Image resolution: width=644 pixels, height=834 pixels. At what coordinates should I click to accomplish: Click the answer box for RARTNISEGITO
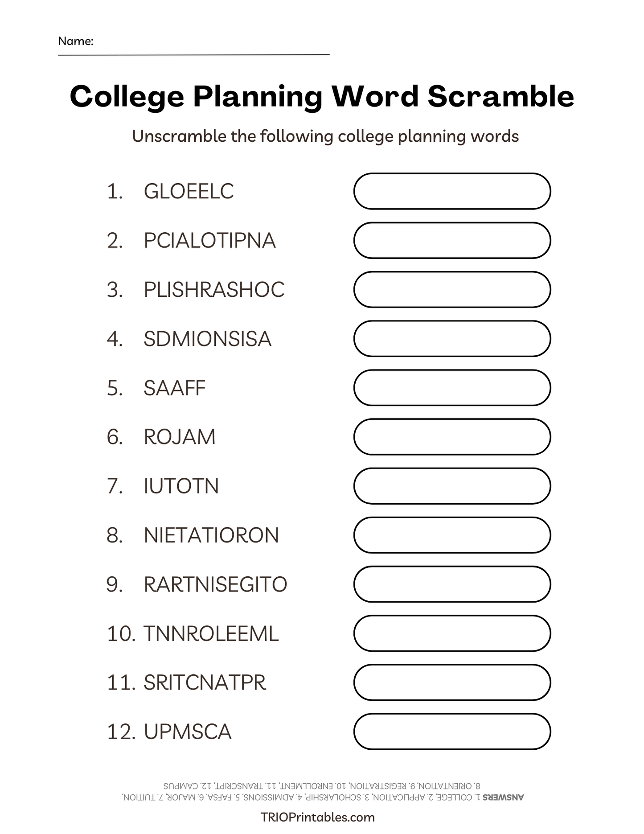pos(452,584)
